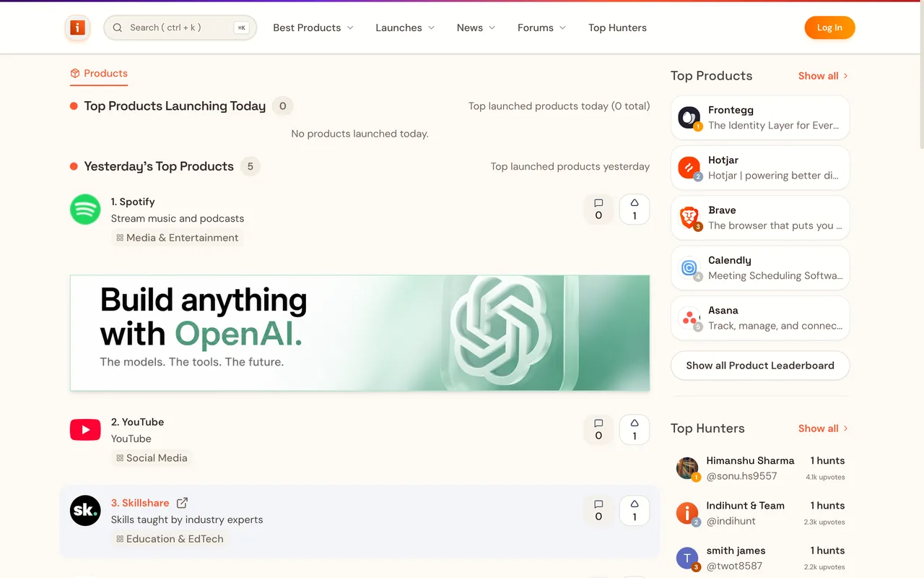Click the Skillshare sk. logo
The width and height of the screenshot is (924, 578).
tap(85, 511)
